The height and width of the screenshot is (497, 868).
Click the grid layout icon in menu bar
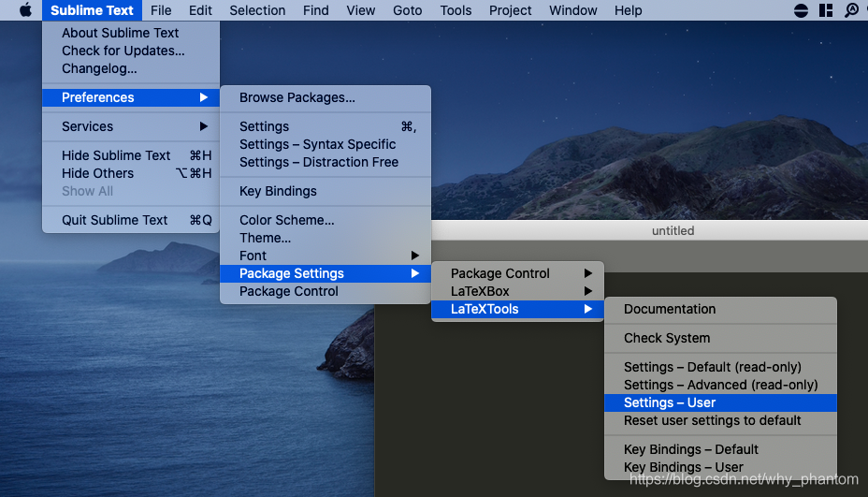tap(825, 10)
